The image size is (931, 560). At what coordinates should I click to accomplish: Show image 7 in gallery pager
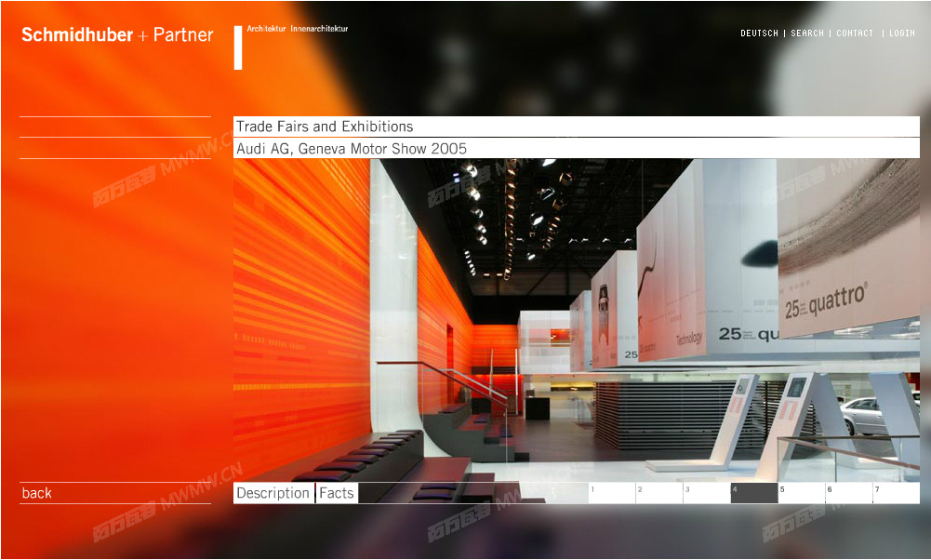click(896, 493)
